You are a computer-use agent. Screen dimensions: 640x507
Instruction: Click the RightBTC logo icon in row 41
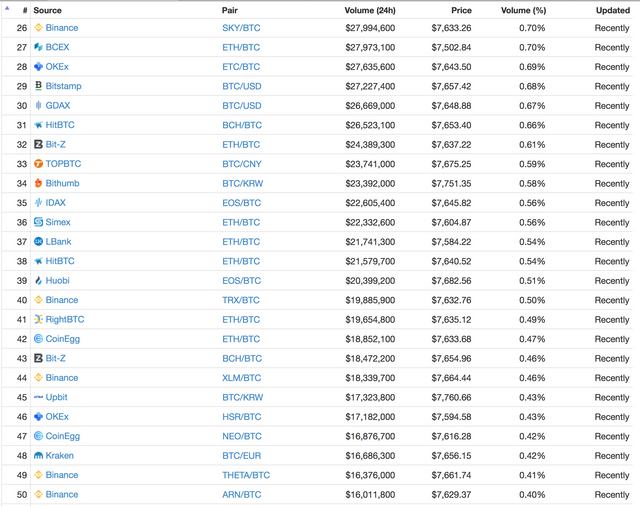pyautogui.click(x=38, y=319)
